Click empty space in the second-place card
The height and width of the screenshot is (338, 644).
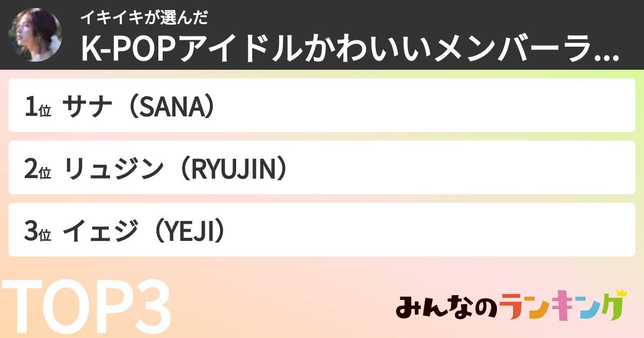[456, 168]
